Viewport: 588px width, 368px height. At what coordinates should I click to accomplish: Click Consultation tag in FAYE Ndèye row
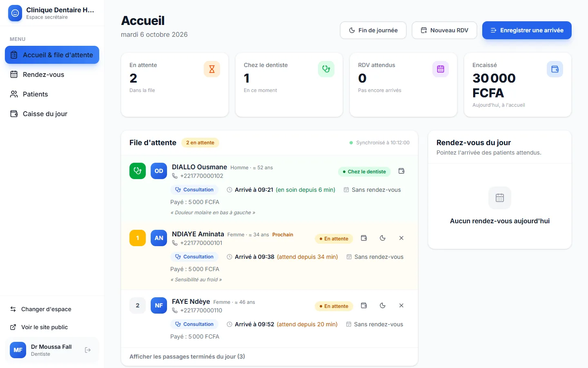point(194,324)
